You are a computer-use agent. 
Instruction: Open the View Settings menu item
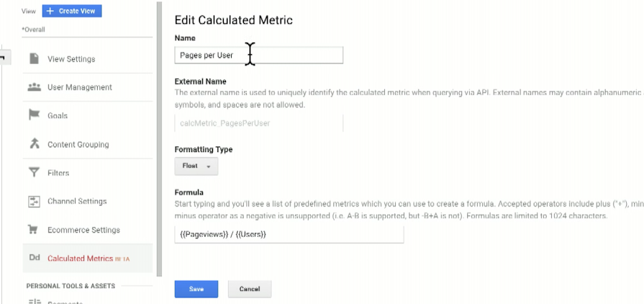pyautogui.click(x=71, y=59)
